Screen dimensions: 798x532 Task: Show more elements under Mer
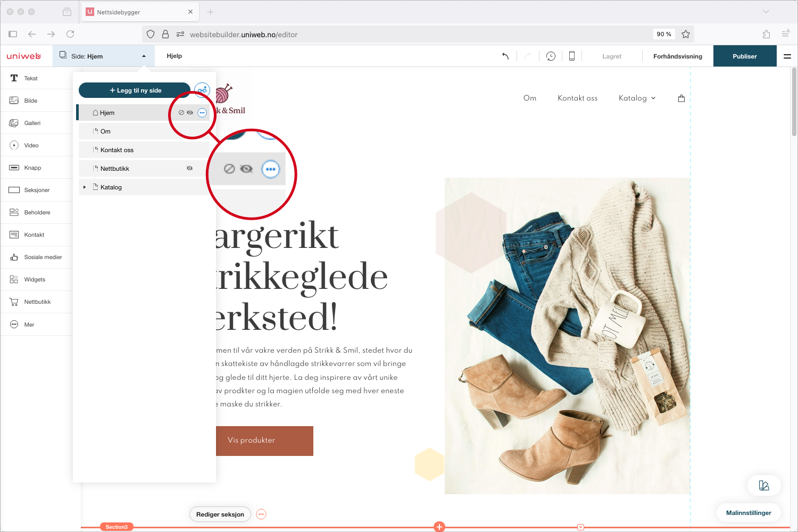pyautogui.click(x=36, y=325)
